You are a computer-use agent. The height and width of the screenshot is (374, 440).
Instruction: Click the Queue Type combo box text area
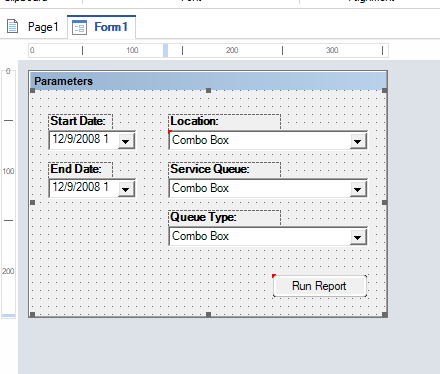pyautogui.click(x=260, y=236)
